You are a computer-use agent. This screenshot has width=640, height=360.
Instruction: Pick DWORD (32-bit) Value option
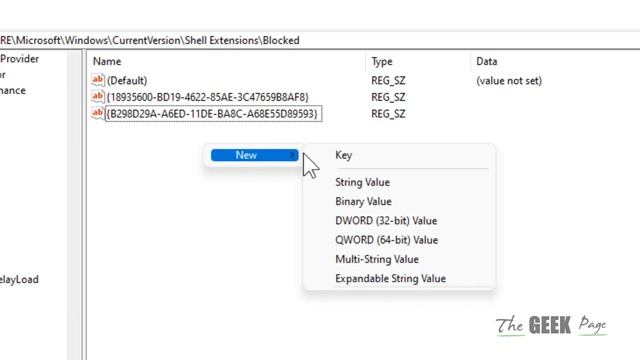(x=386, y=221)
